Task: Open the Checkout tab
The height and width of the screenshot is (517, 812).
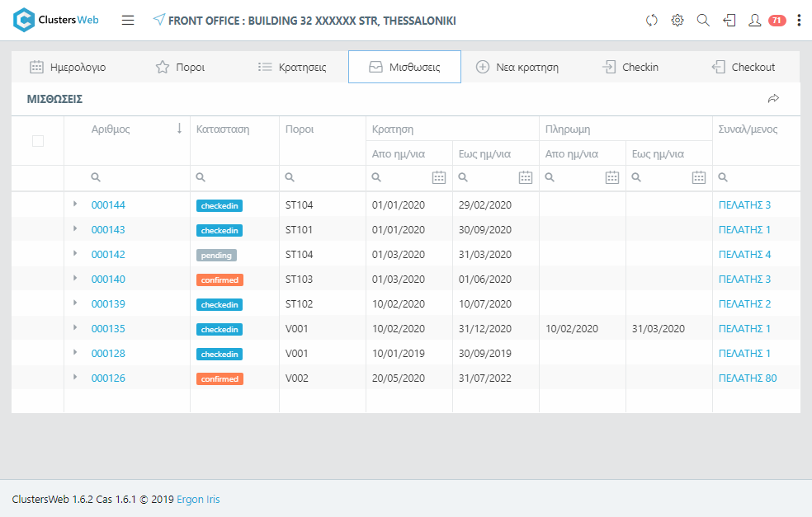Action: tap(744, 68)
